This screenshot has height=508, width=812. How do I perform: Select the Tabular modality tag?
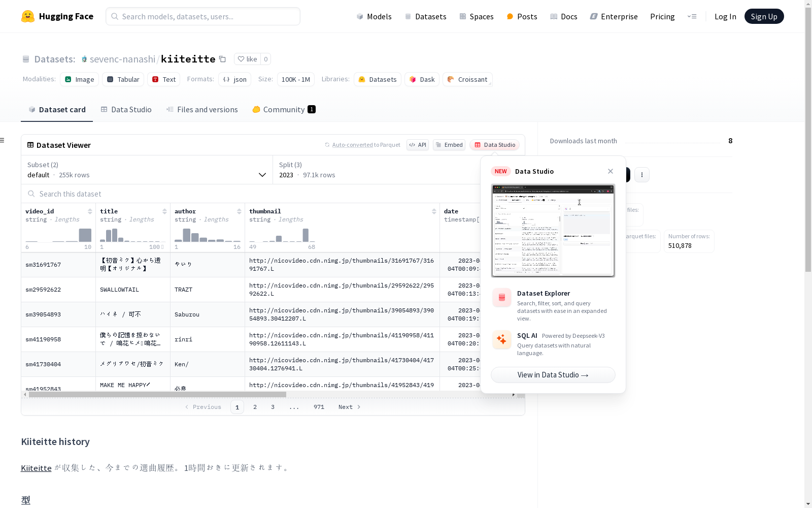click(x=123, y=79)
